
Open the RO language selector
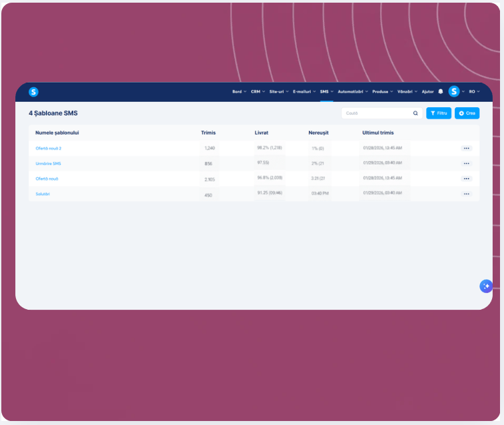[474, 92]
